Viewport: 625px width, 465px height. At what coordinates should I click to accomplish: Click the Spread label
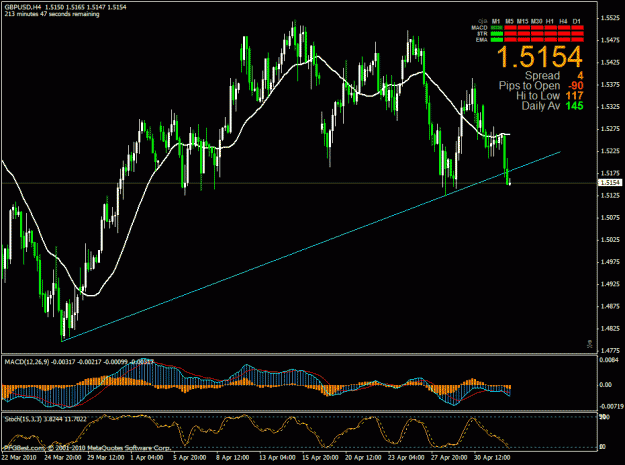(x=542, y=75)
